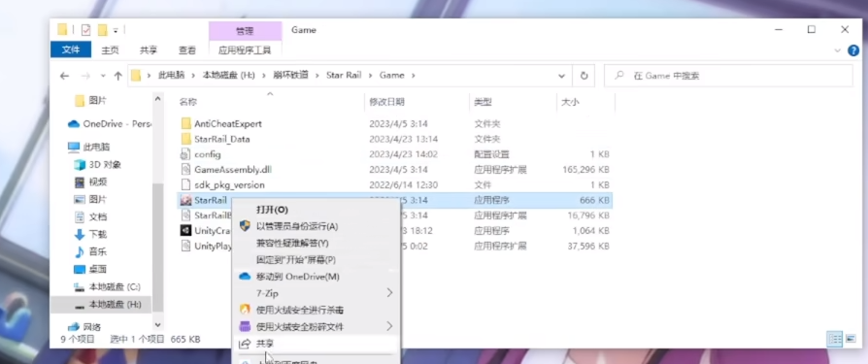The image size is (868, 364).
Task: Open 网络 in navigation pane
Action: pos(84,327)
